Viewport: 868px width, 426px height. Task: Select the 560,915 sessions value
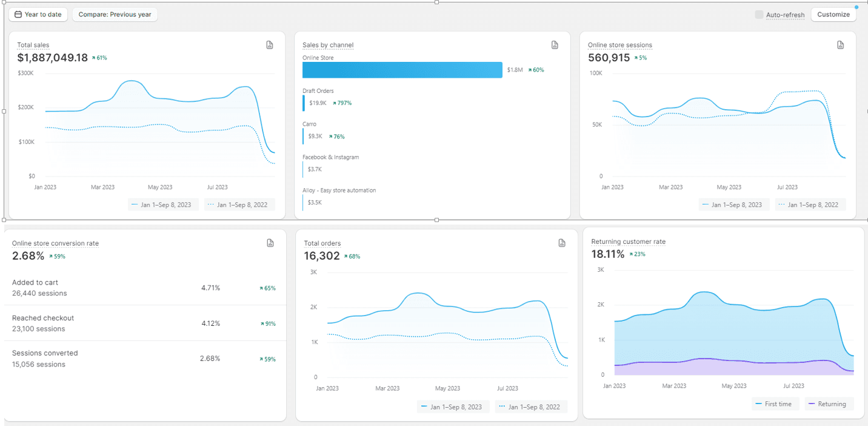coord(609,58)
